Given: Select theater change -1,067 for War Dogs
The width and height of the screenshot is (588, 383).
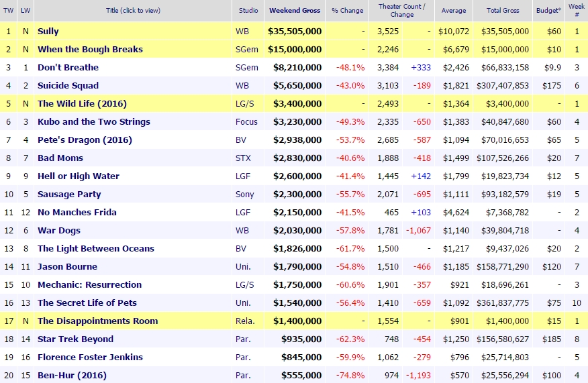Looking at the screenshot, I should point(418,231).
